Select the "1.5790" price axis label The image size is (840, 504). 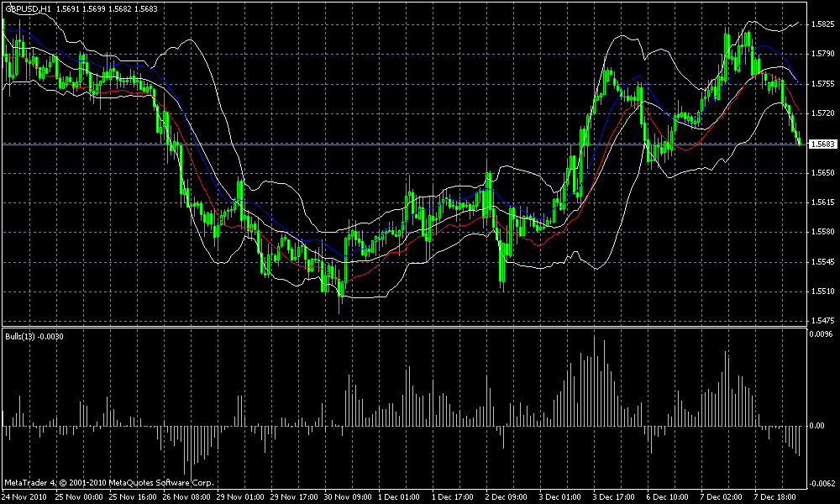[x=823, y=54]
